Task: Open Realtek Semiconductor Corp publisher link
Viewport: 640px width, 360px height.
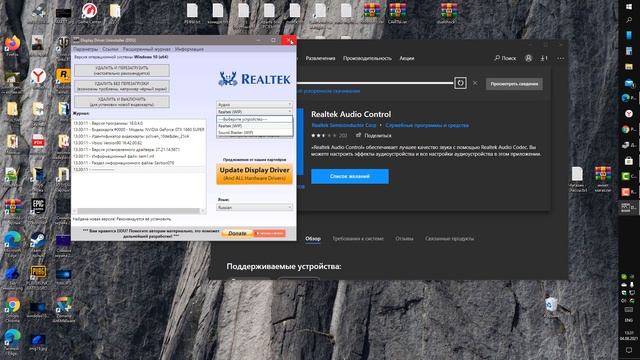Action: pos(344,125)
